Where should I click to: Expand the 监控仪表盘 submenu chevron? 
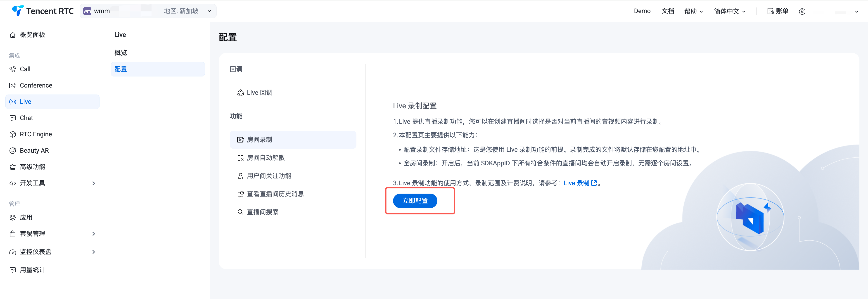click(x=94, y=252)
